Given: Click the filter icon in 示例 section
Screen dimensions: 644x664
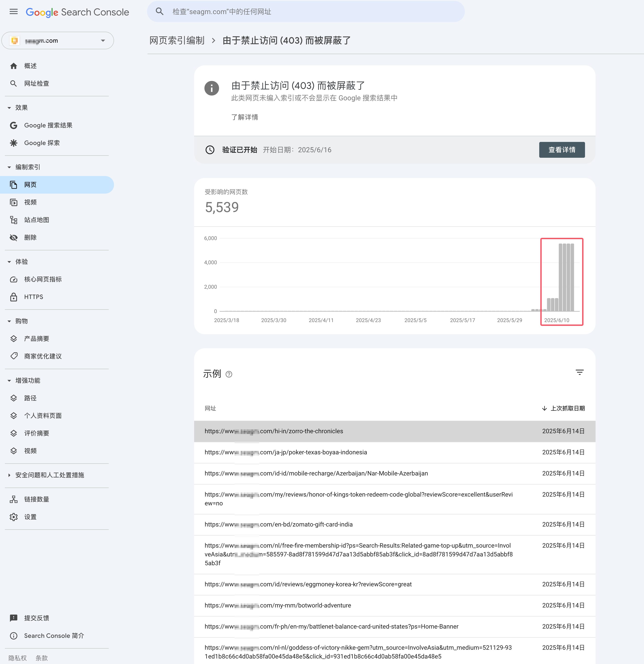Looking at the screenshot, I should [x=580, y=372].
